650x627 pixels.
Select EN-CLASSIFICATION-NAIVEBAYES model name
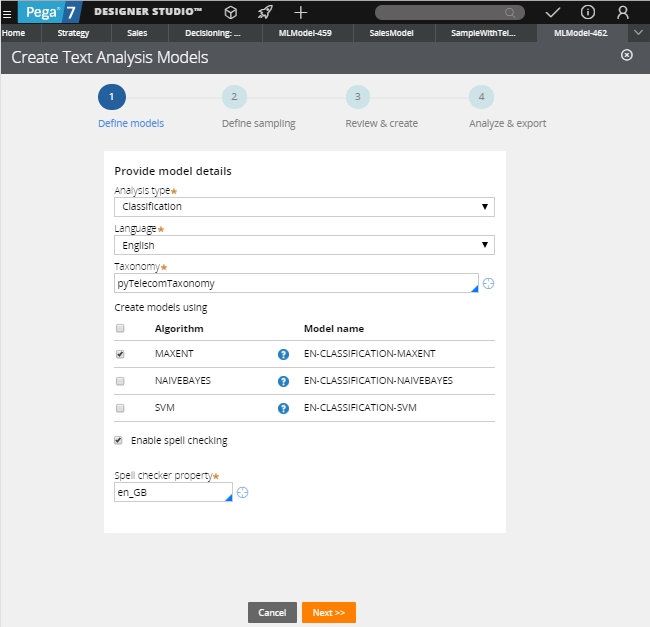(378, 380)
